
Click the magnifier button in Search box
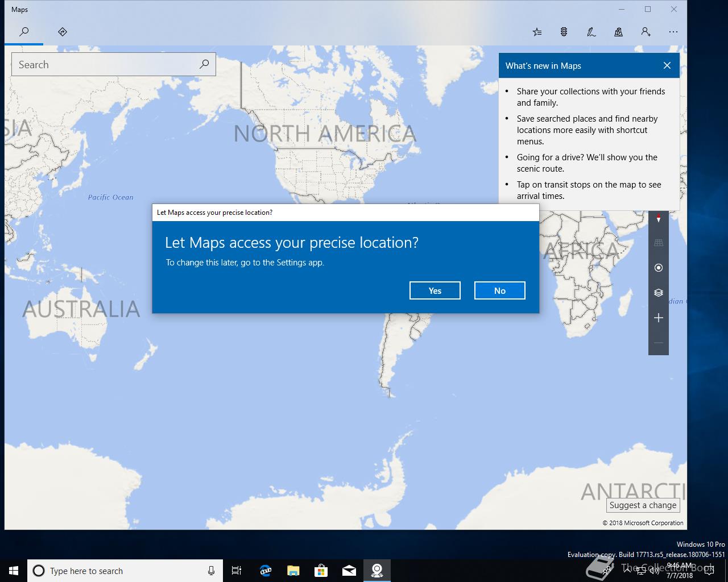click(x=204, y=64)
